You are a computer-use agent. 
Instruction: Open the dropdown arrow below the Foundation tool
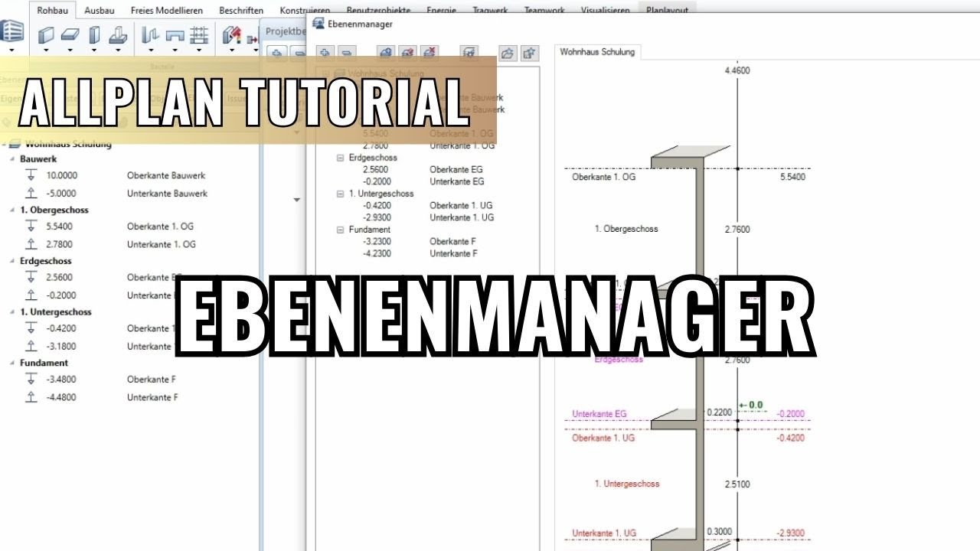[x=117, y=50]
